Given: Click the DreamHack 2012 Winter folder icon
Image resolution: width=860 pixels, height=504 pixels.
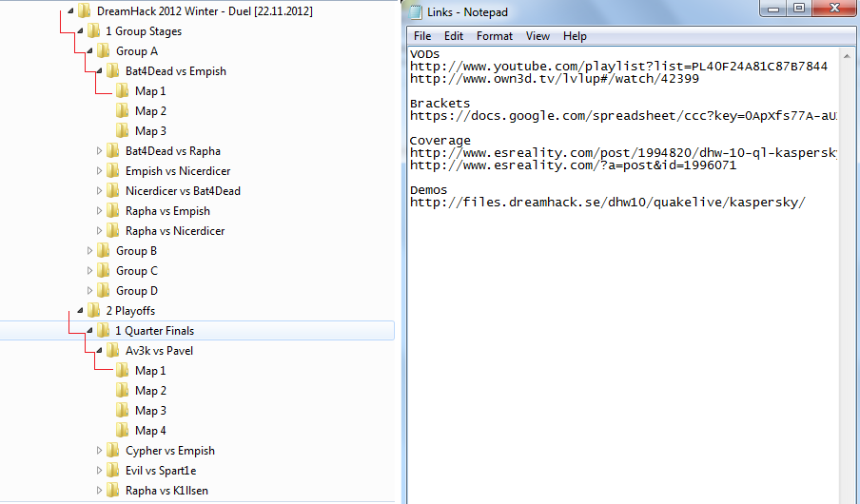Looking at the screenshot, I should (x=84, y=11).
